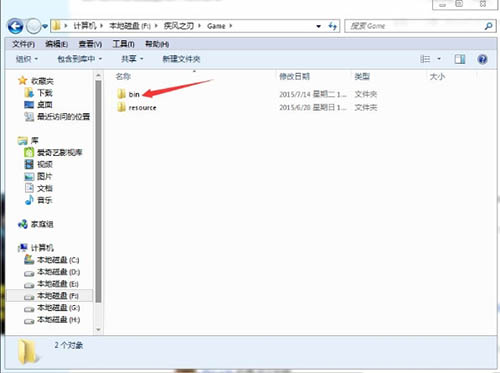Select 本地磁盘 (D:) in navigation pane

click(52, 272)
